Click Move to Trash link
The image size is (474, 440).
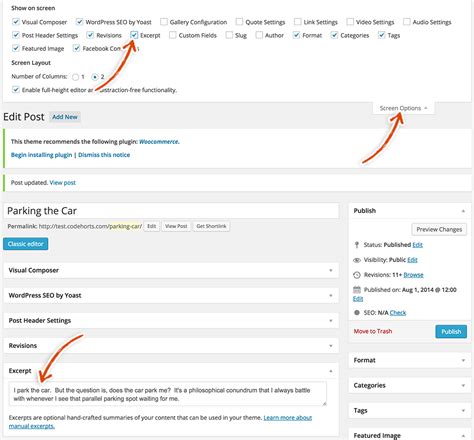click(373, 331)
